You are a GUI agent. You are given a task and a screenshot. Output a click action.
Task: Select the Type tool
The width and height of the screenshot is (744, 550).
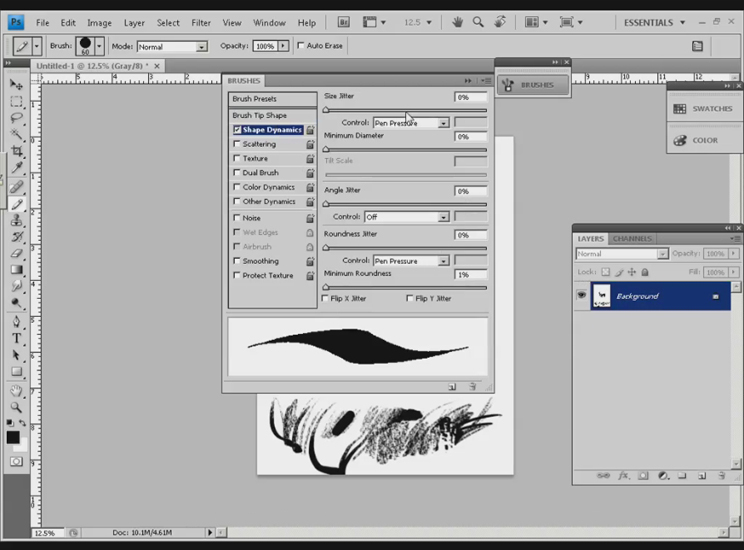coord(16,338)
